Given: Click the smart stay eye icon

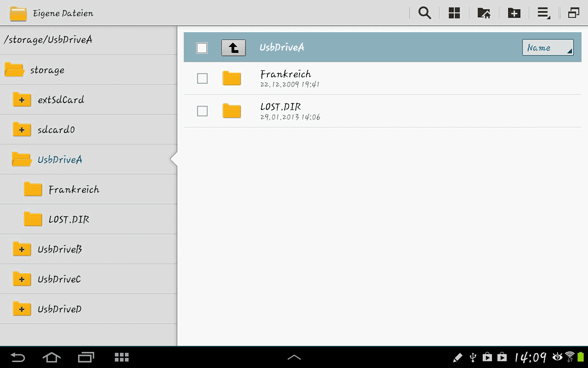Looking at the screenshot, I should pyautogui.click(x=557, y=357).
